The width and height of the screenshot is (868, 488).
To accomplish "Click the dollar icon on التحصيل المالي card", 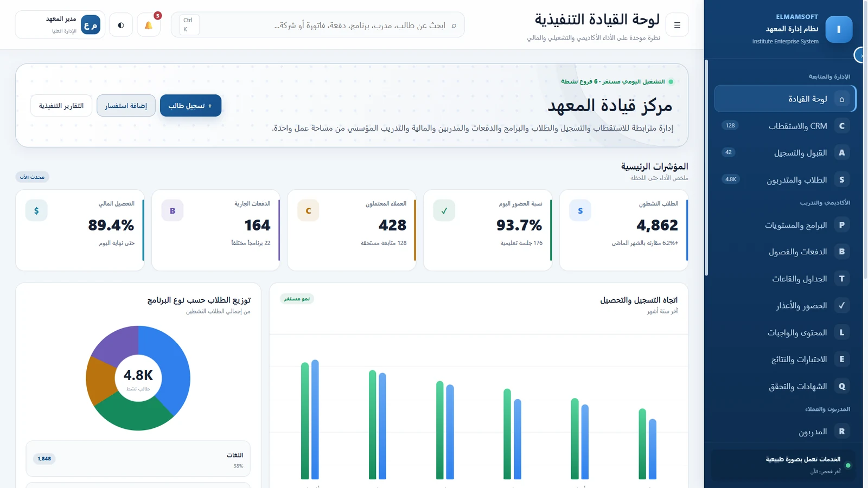I will 36,210.
